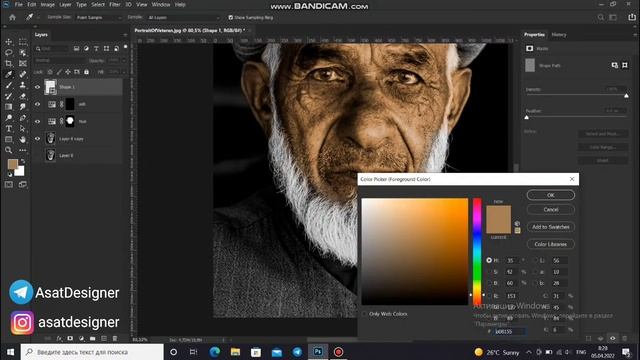
Task: Select the Path Selection tool
Action: (23, 129)
